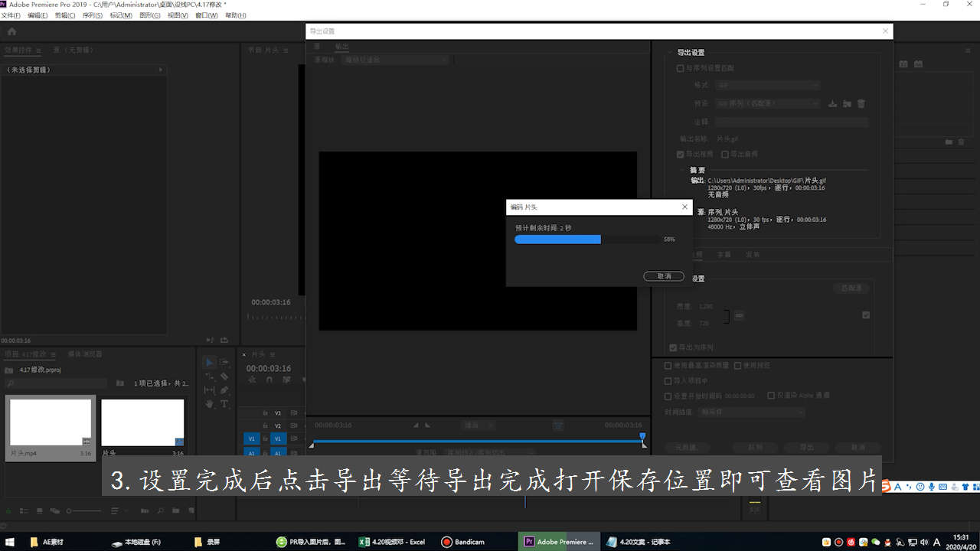Image resolution: width=980 pixels, height=551 pixels.
Task: Click the save preset icon in export settings
Action: pyautogui.click(x=833, y=103)
